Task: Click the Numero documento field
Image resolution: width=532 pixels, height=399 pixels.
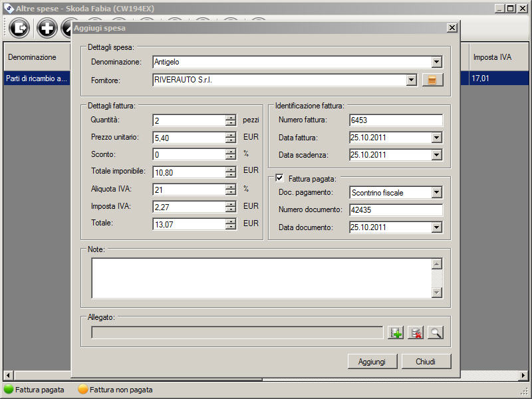Action: pos(396,209)
